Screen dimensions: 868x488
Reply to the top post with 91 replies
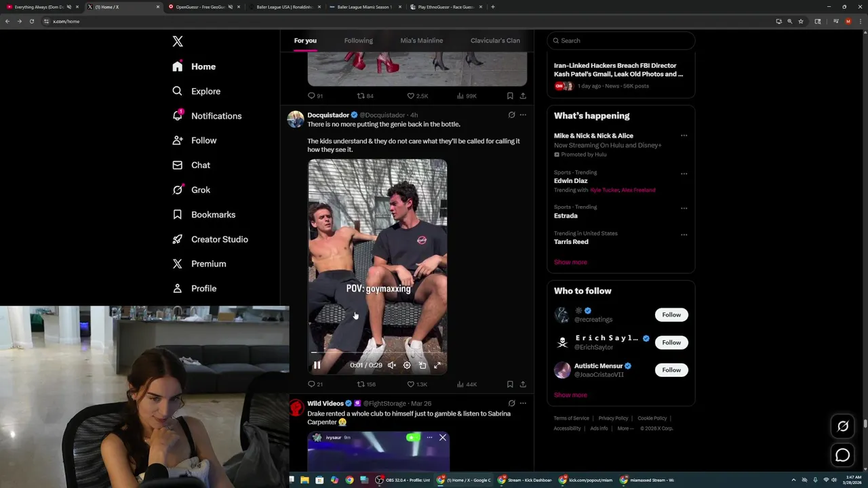tap(315, 96)
